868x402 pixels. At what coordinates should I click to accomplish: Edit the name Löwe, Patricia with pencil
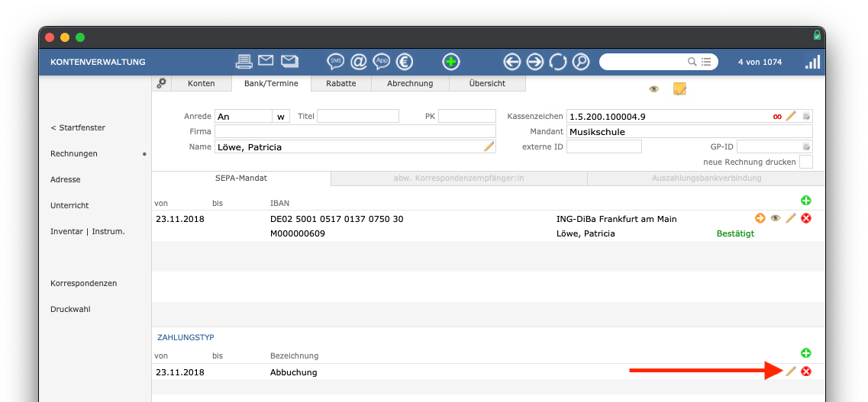(489, 146)
